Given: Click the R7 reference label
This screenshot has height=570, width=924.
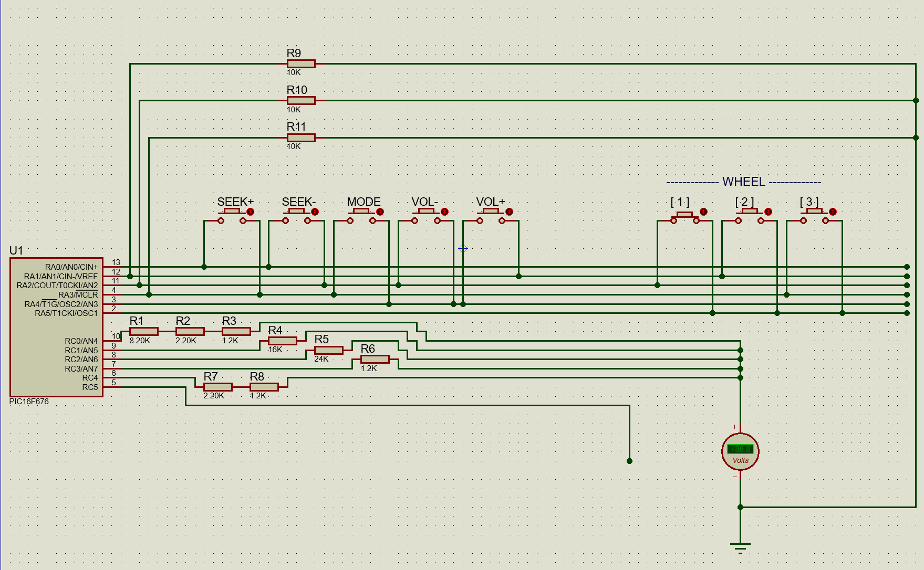Looking at the screenshot, I should (x=211, y=376).
